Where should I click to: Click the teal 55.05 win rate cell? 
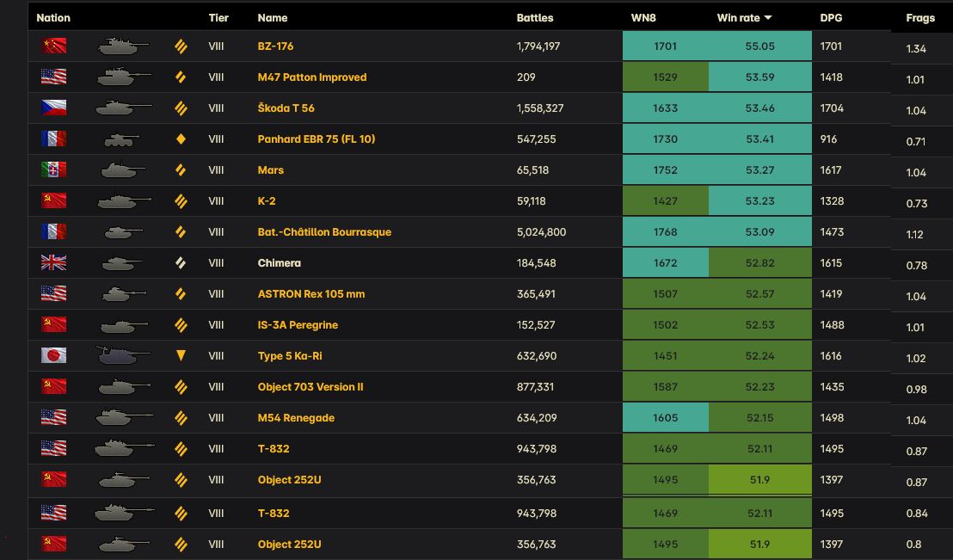click(759, 46)
